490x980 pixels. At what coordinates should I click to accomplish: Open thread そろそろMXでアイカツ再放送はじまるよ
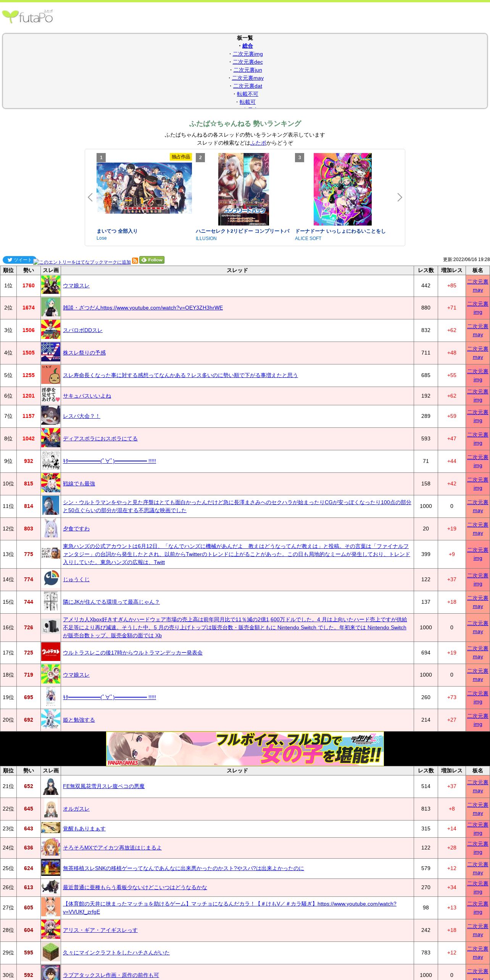pos(112,848)
